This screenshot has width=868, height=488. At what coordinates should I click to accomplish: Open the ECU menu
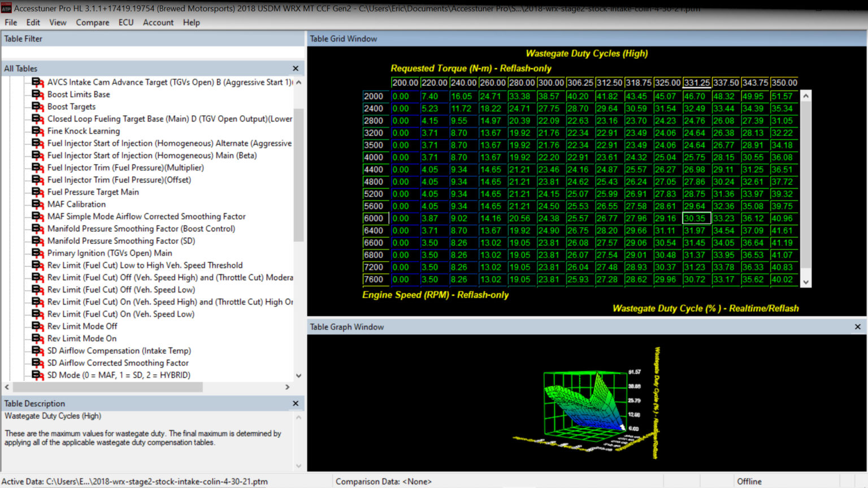(x=125, y=23)
